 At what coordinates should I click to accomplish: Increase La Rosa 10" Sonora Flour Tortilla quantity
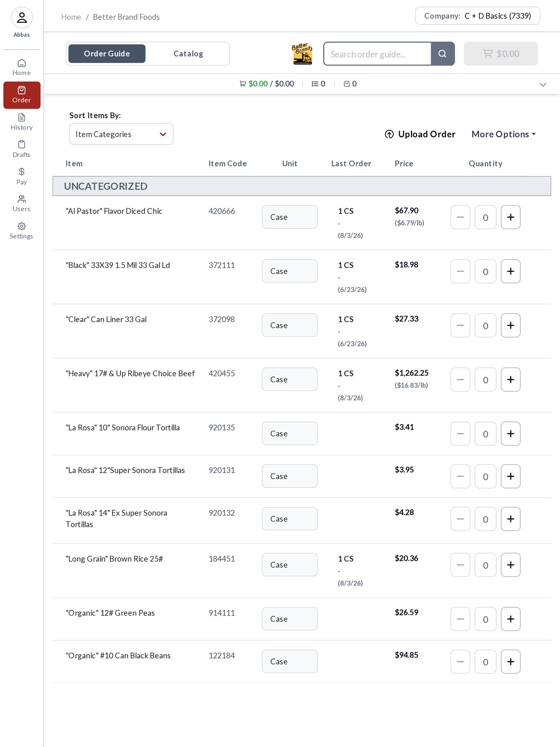511,434
